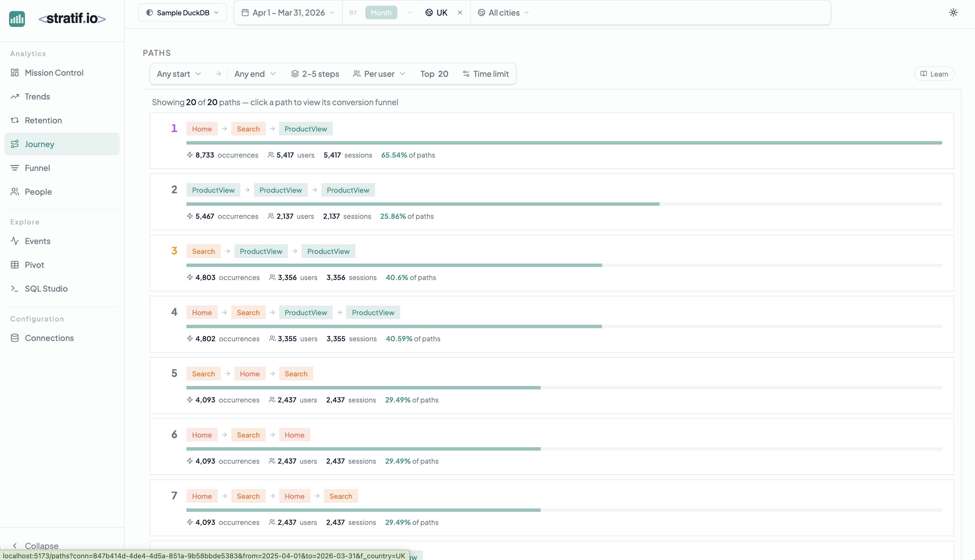
Task: Open the SQL Studio page
Action: (x=62, y=289)
